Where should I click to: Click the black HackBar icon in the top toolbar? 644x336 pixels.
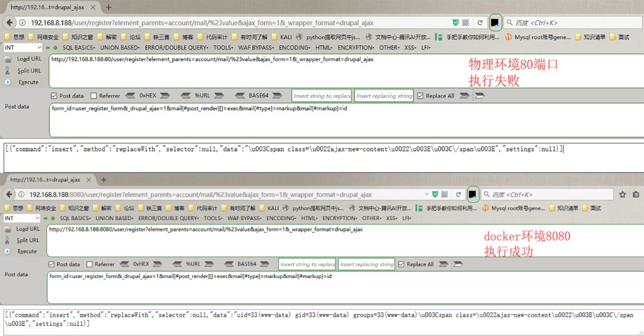[495, 23]
